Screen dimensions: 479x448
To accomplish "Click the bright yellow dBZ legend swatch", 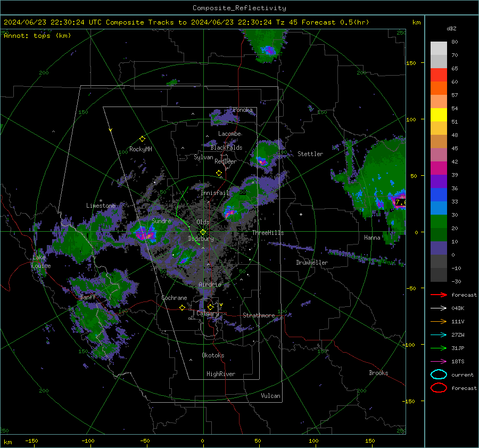I will [x=439, y=115].
